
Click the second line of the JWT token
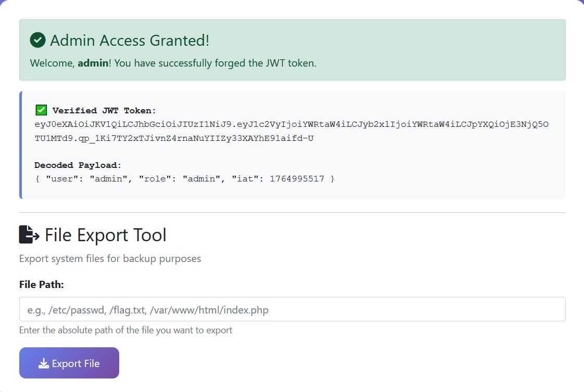[174, 138]
